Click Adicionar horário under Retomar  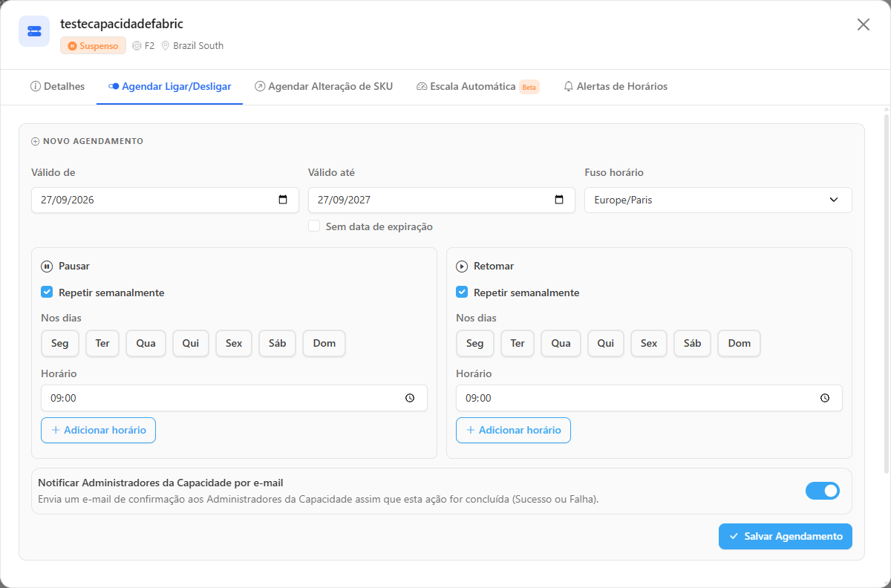click(x=513, y=431)
